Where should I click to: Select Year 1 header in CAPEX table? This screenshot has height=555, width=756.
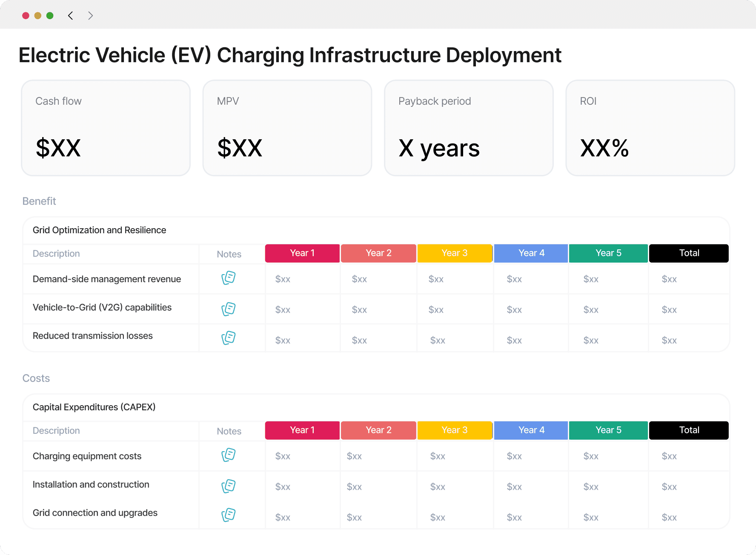[302, 430]
